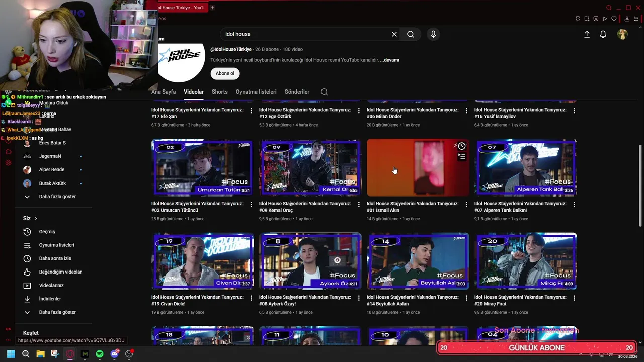
Task: Open Windows Start menu
Action: tap(11, 354)
